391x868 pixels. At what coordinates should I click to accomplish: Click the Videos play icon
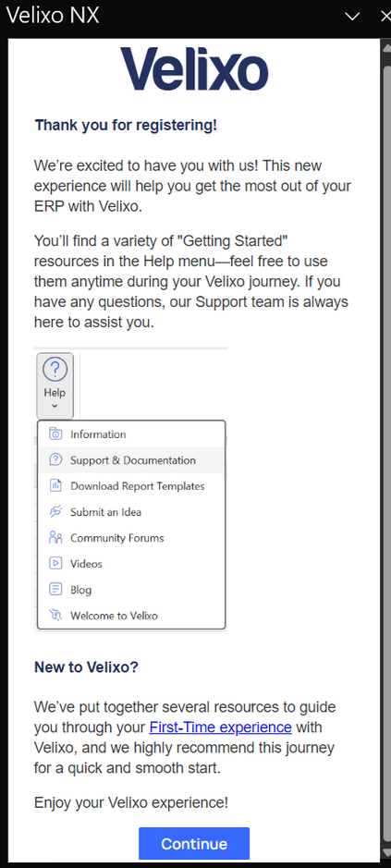tap(55, 564)
